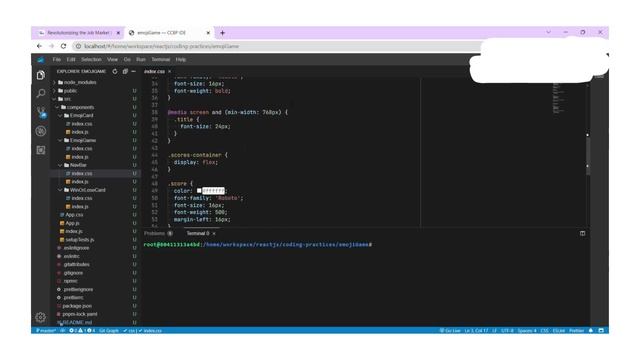This screenshot has width=640, height=360.
Task: Click the panel maximize icon beside the terminal
Action: (x=582, y=233)
